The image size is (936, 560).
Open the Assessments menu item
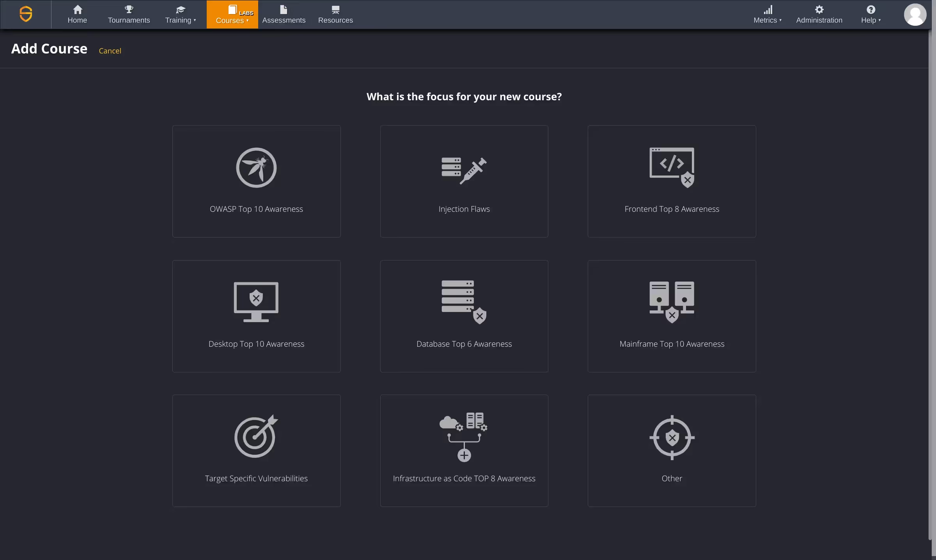284,14
